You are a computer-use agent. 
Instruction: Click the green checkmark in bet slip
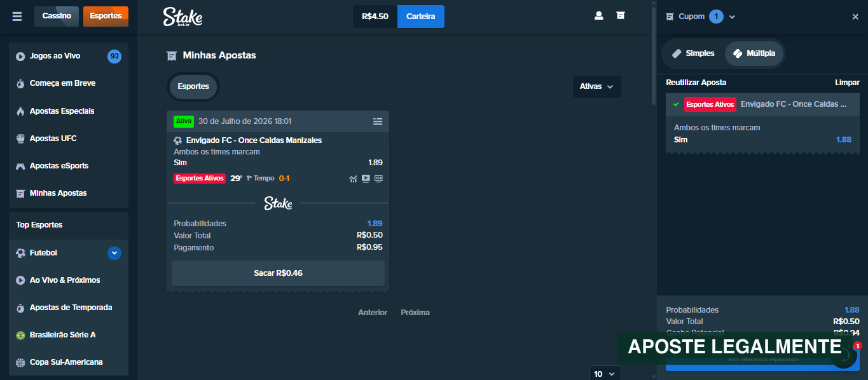click(x=676, y=104)
